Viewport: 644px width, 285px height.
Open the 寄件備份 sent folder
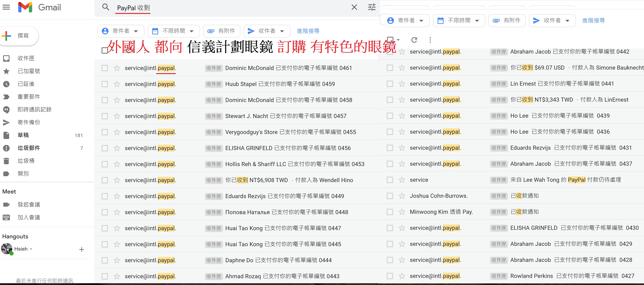(29, 122)
